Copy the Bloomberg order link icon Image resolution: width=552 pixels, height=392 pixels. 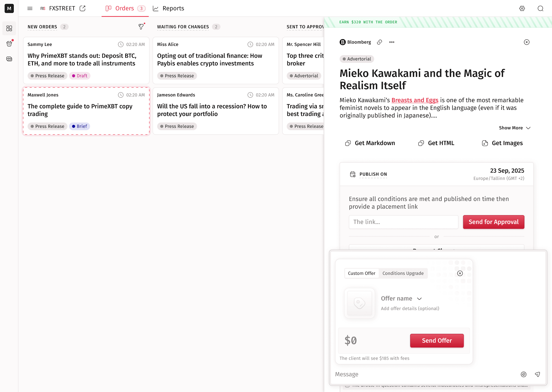pyautogui.click(x=379, y=42)
